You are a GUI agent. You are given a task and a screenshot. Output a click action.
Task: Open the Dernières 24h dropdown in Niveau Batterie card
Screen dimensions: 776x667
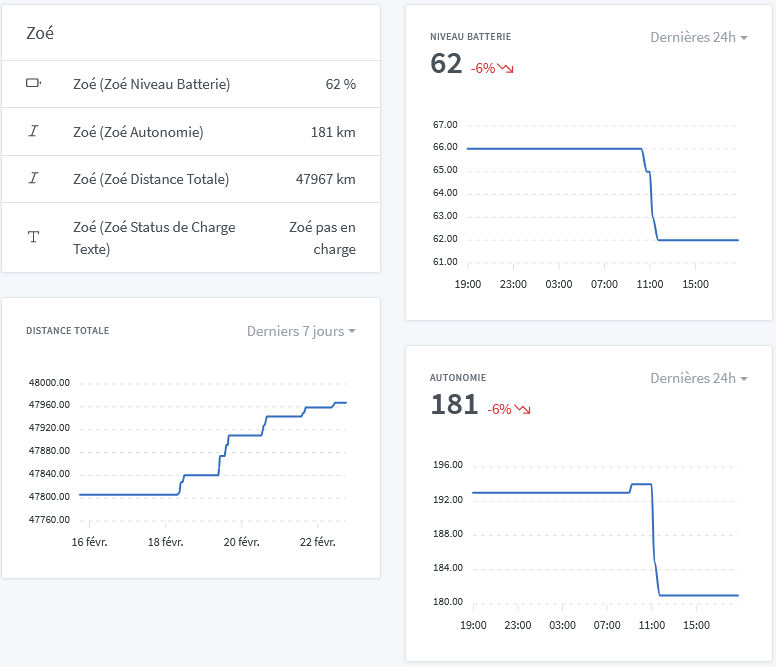(x=698, y=37)
